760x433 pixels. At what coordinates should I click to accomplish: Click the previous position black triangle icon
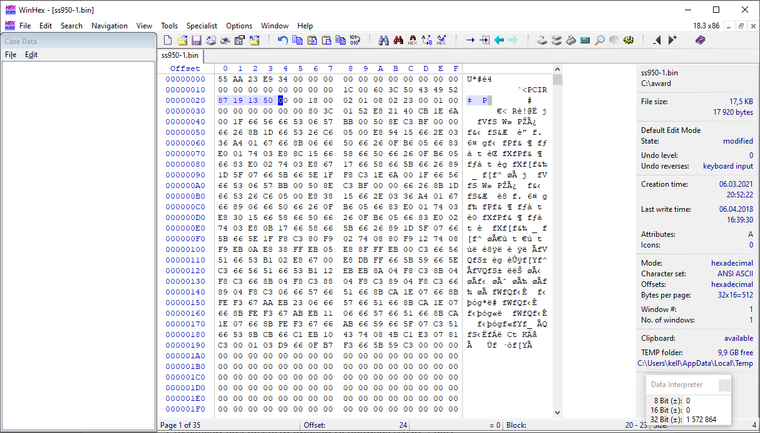click(657, 40)
